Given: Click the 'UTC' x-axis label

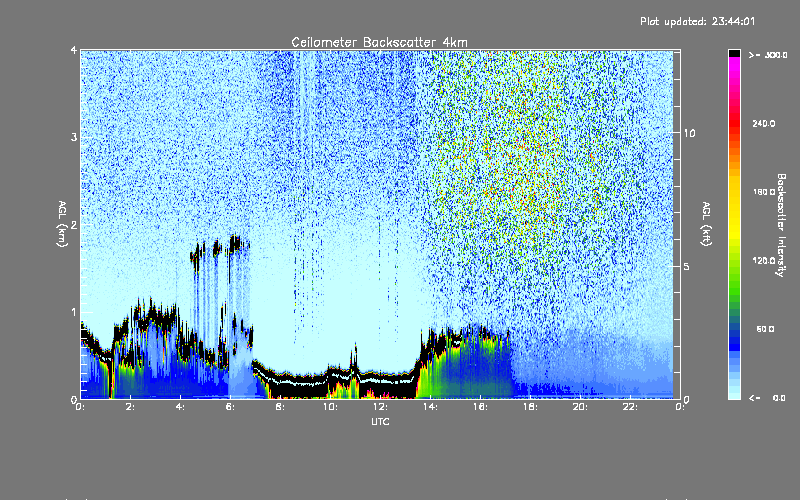Looking at the screenshot, I should point(380,421).
